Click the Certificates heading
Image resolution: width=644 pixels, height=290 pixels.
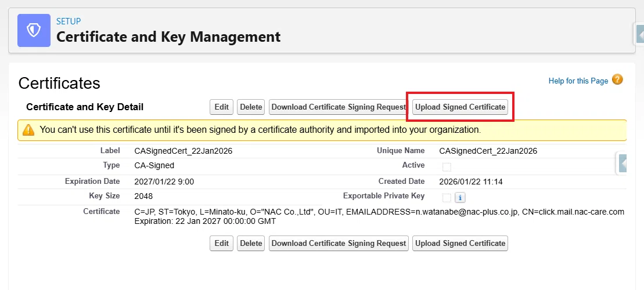59,84
